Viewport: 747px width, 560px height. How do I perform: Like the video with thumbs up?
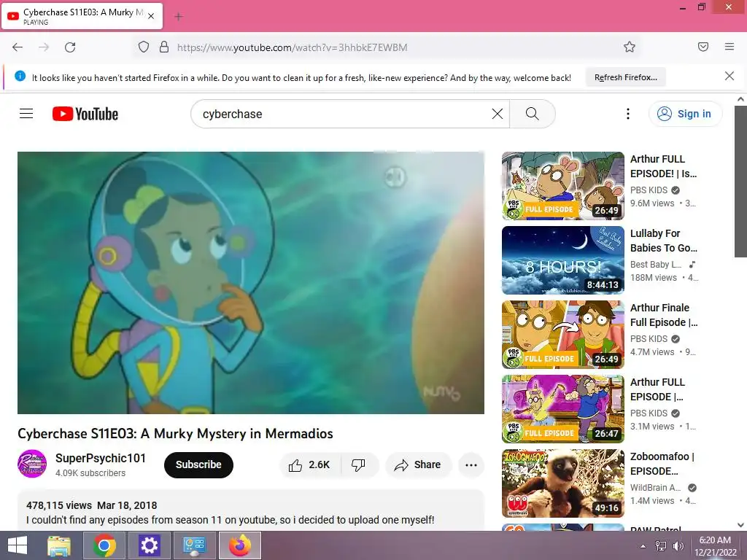coord(310,464)
